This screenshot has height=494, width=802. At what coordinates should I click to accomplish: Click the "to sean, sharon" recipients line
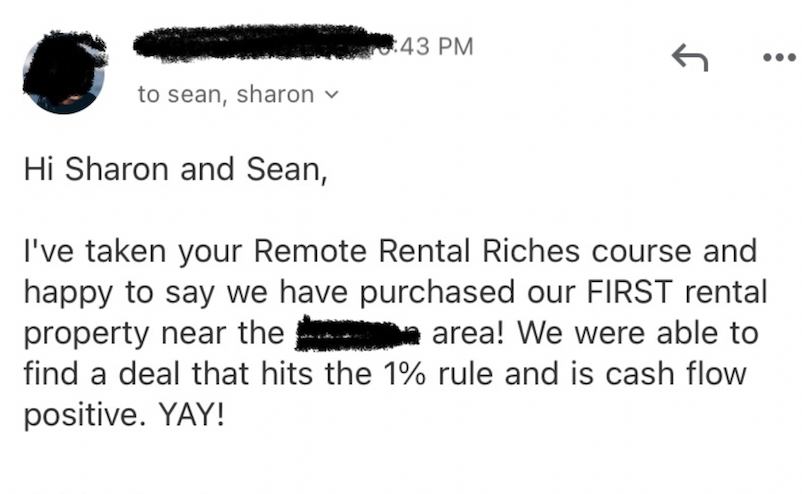238,94
